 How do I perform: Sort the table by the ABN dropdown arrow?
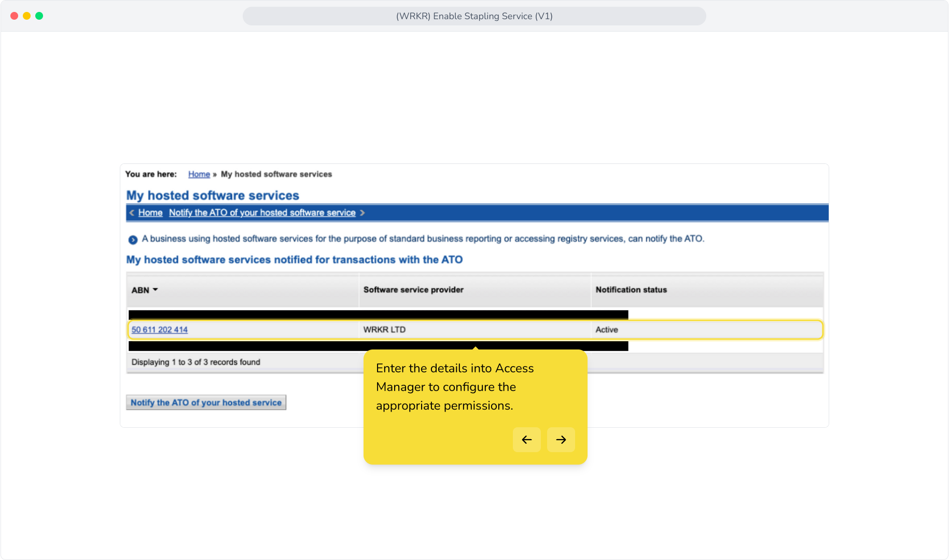click(155, 290)
